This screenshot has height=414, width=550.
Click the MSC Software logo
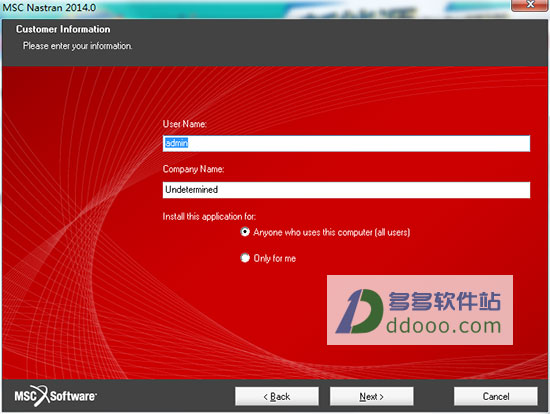(55, 396)
